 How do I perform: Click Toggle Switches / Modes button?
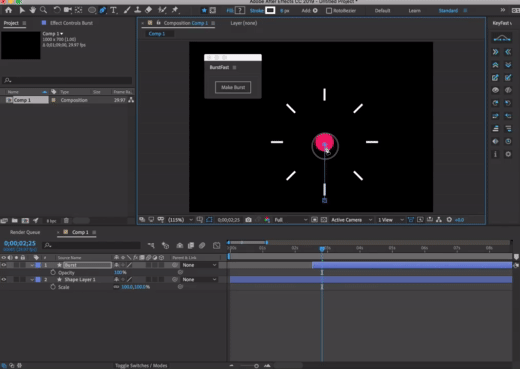(x=141, y=365)
